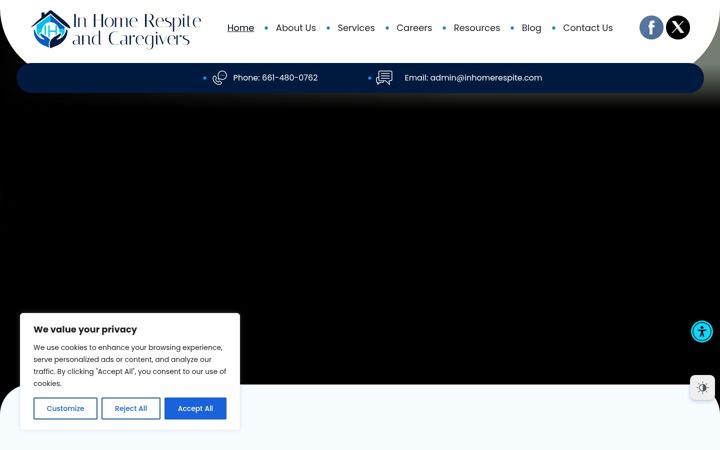This screenshot has height=450, width=720.
Task: Open the Careers menu item
Action: [x=414, y=28]
